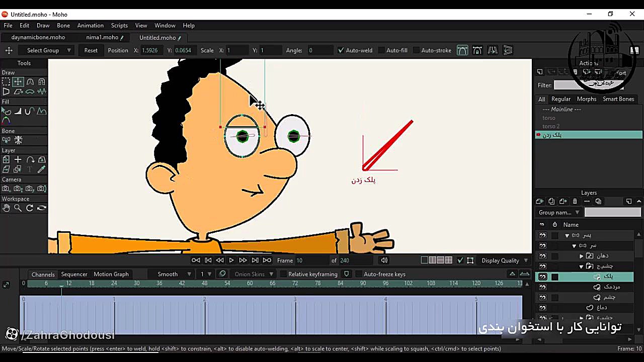Image resolution: width=644 pixels, height=362 pixels.
Task: Enable the Auto-fill checkbox
Action: tap(381, 50)
